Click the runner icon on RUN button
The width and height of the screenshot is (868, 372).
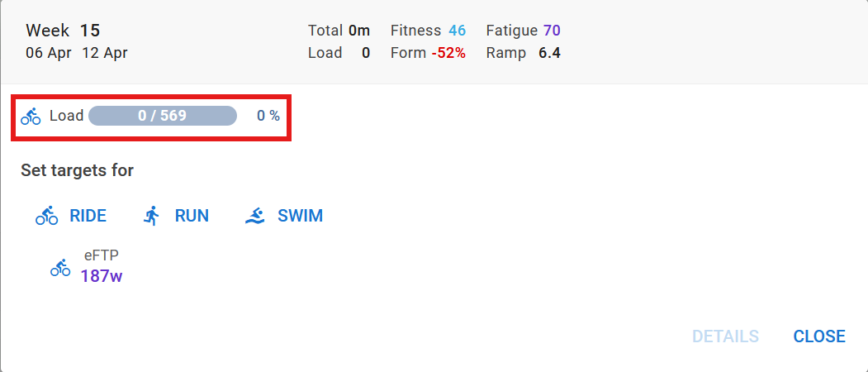tap(151, 217)
